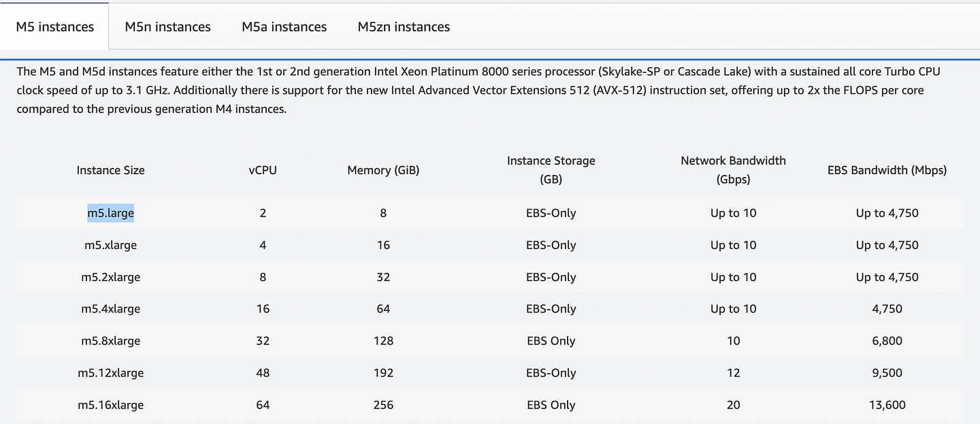
Task: Select the M5a instances tab
Action: [284, 27]
